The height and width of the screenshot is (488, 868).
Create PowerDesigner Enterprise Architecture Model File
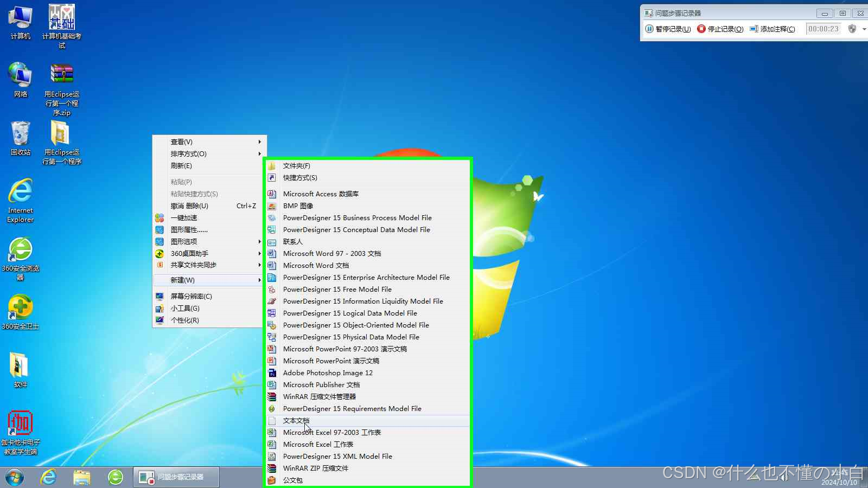368,277
